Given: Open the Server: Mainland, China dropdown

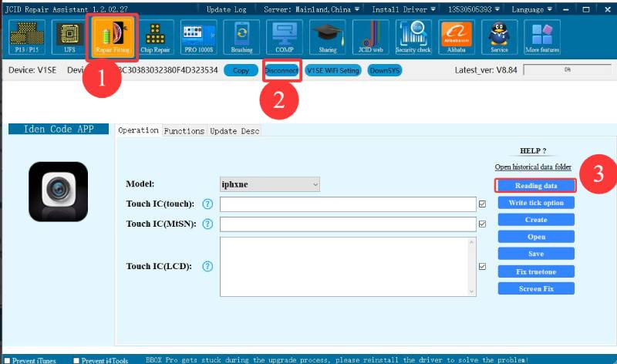Looking at the screenshot, I should [x=312, y=9].
